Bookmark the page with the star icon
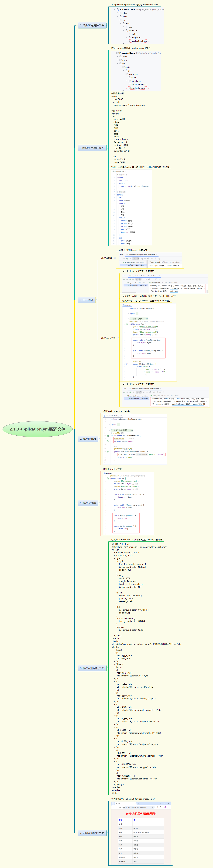This screenshot has height=868, width=213. pyautogui.click(x=153, y=807)
